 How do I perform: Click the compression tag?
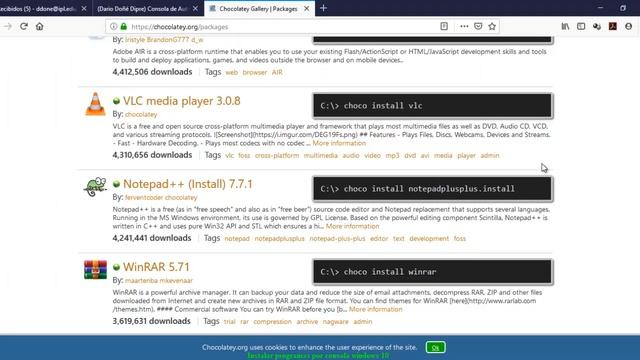272,322
